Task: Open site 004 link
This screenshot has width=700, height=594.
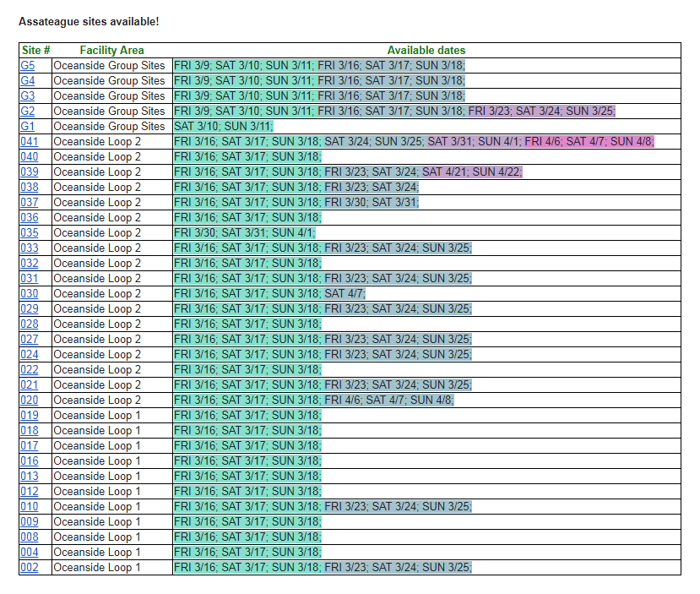Action: click(x=29, y=552)
